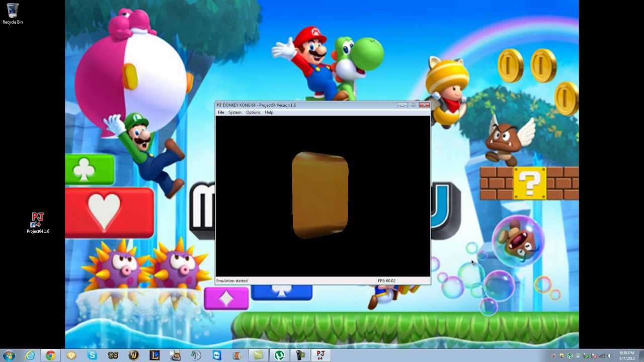
Task: Open the Windows Start menu
Action: click(x=9, y=355)
